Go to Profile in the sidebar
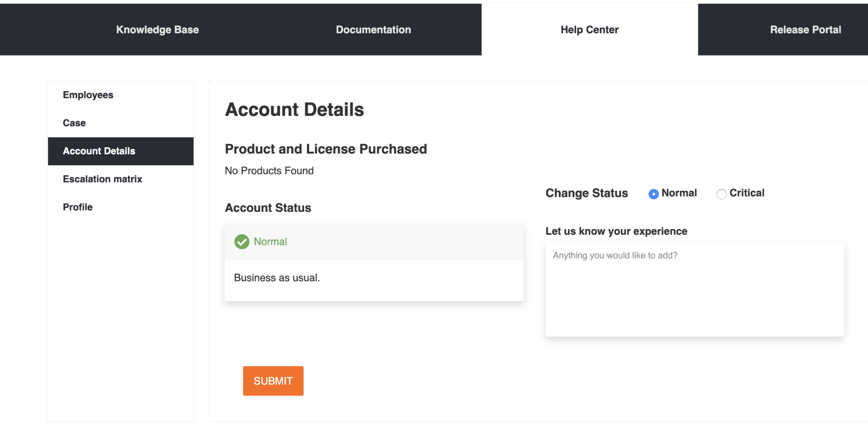 click(x=78, y=207)
